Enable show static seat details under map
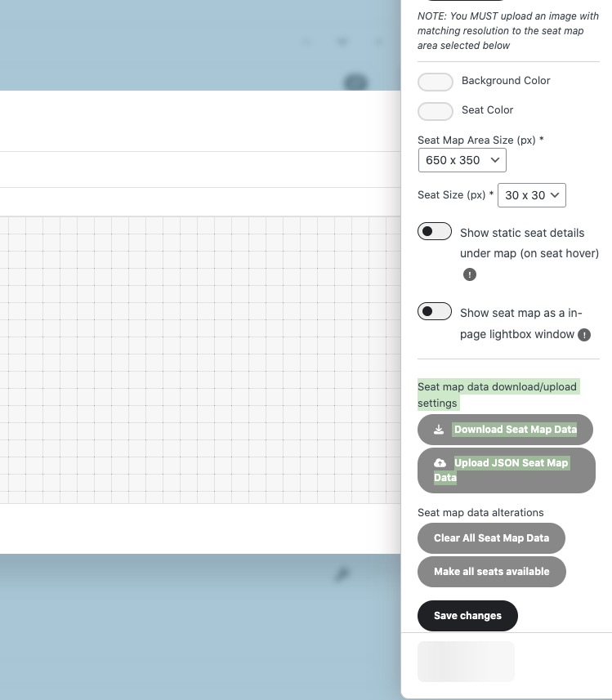Screen dimensions: 612x700 click(x=435, y=232)
